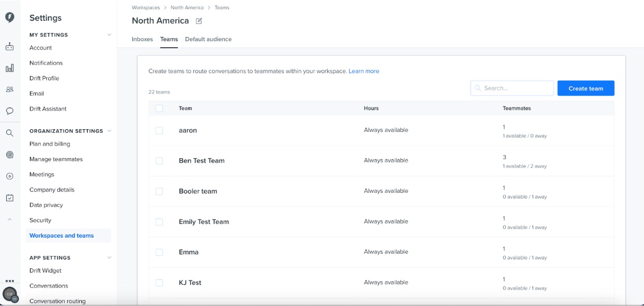Open the target icon in left rail
The width and height of the screenshot is (644, 306).
[x=10, y=155]
